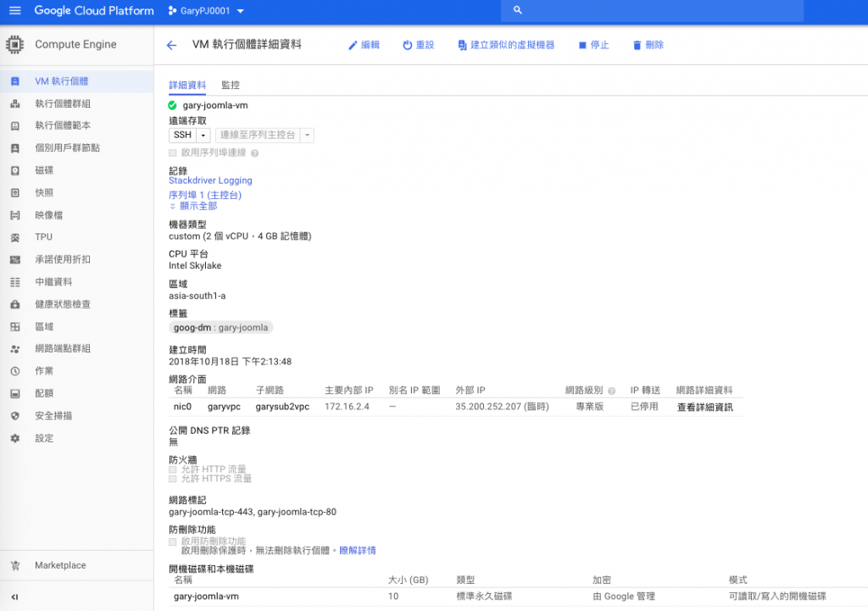Image resolution: width=868 pixels, height=611 pixels.
Task: Toggle 啟用防刪除功能 checkbox
Action: click(173, 542)
